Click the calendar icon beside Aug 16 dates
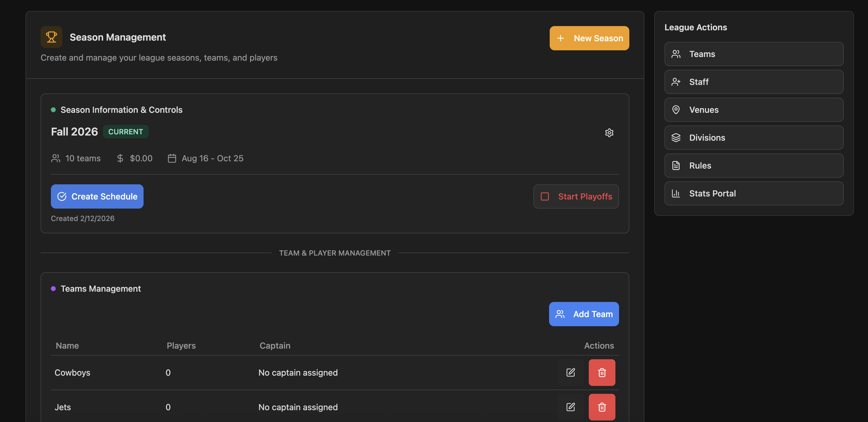The height and width of the screenshot is (422, 868). pyautogui.click(x=172, y=158)
